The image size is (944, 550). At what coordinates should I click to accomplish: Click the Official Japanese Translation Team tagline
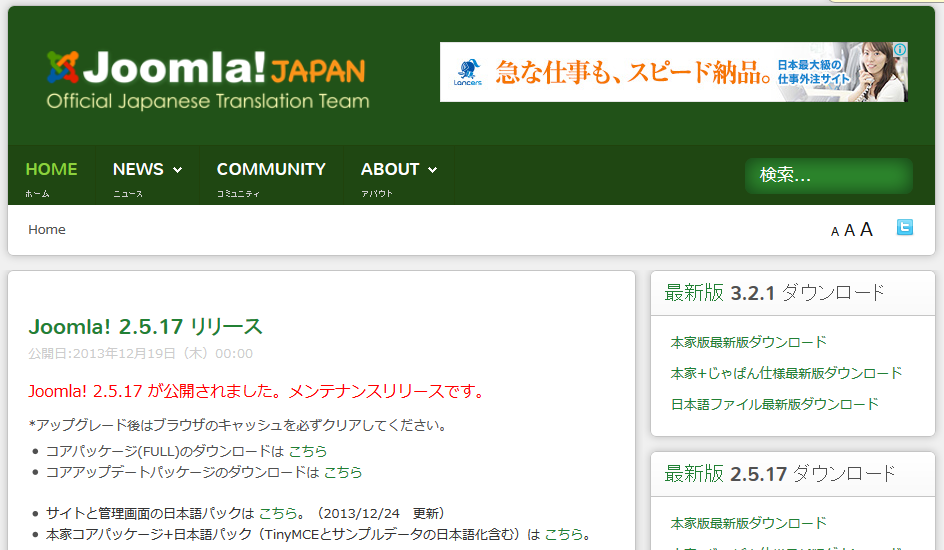point(208,101)
